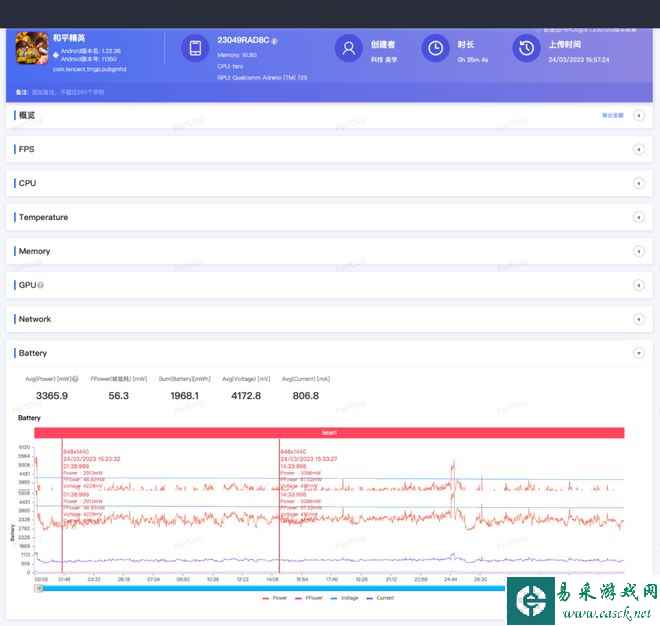Viewport: 660px width, 626px height.
Task: Expand the GPU section
Action: (x=639, y=285)
